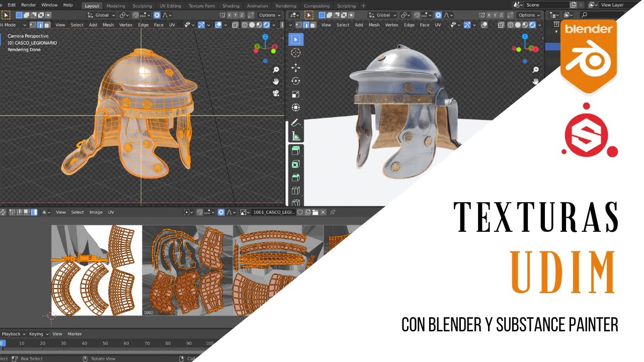Click zoom magnifier icon in left viewport
The image size is (644, 362).
[276, 69]
